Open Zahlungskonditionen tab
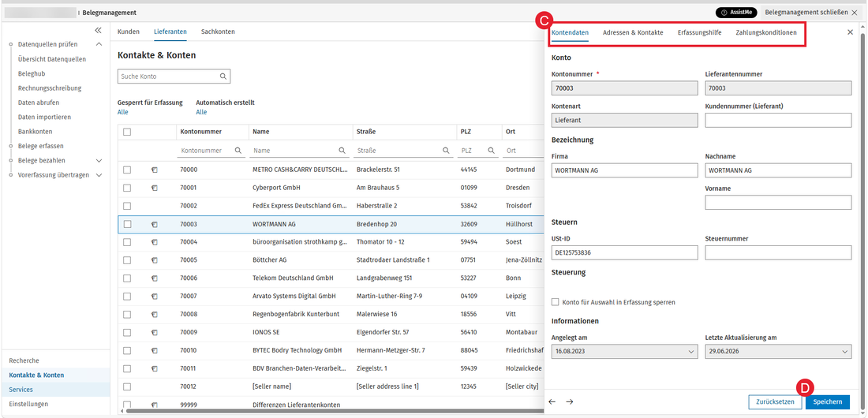This screenshot has height=418, width=868. point(766,32)
